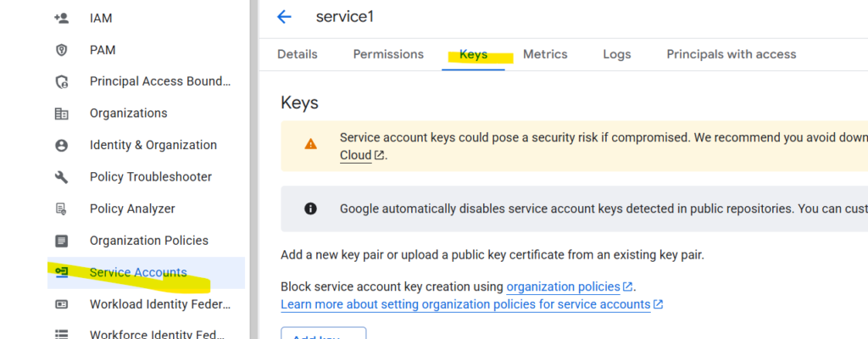
Task: Click the Principal Access Boundary icon
Action: [61, 82]
